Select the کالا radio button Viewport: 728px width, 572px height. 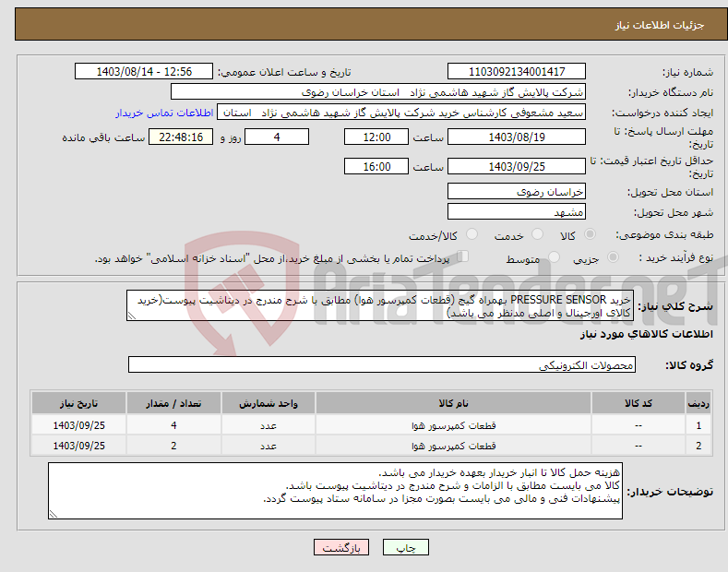pyautogui.click(x=590, y=234)
